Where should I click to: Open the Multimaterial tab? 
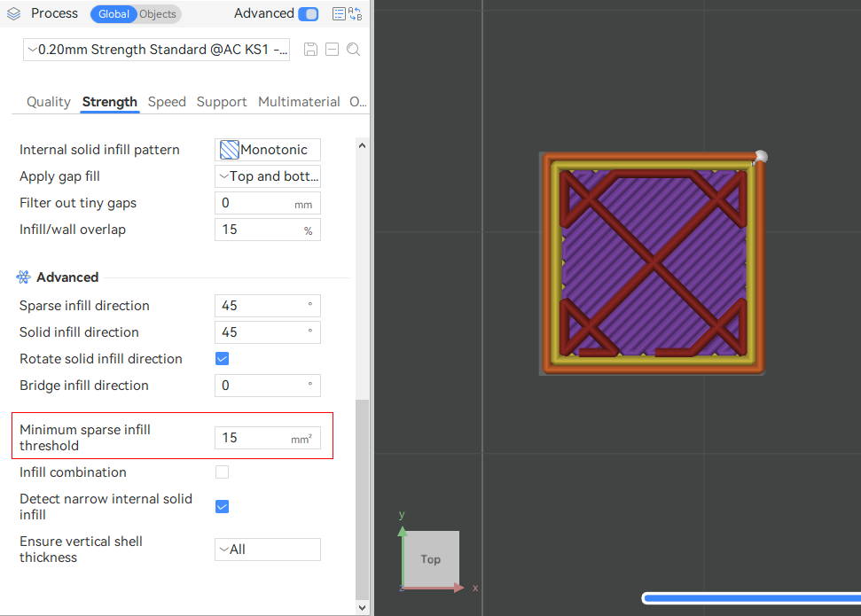point(299,102)
